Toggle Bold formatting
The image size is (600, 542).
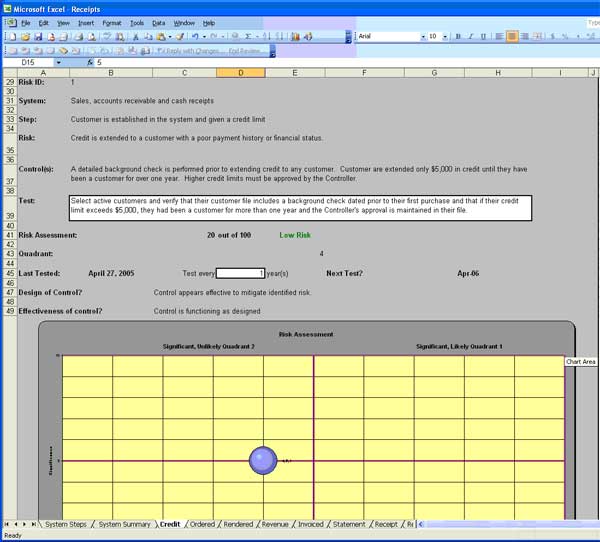pyautogui.click(x=458, y=36)
